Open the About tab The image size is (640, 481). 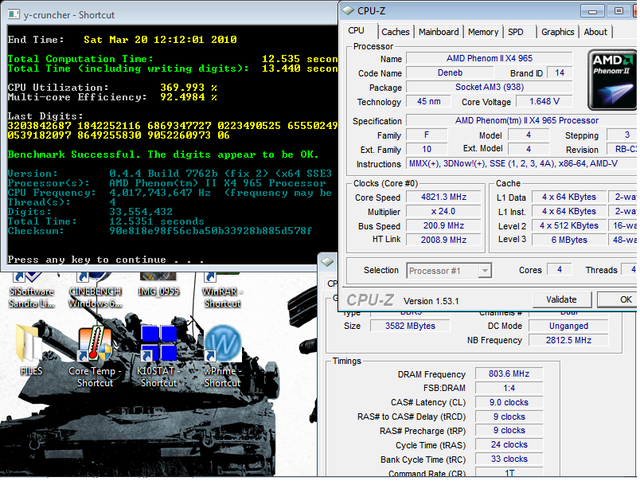[596, 32]
